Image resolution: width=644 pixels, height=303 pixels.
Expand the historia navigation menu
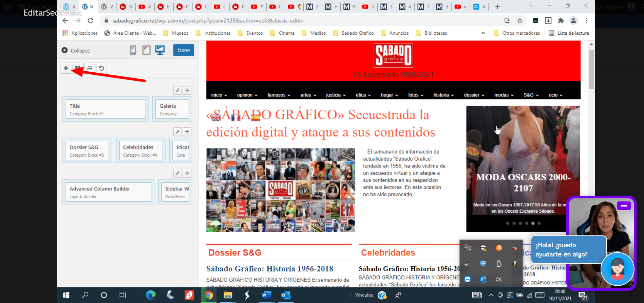coord(443,95)
